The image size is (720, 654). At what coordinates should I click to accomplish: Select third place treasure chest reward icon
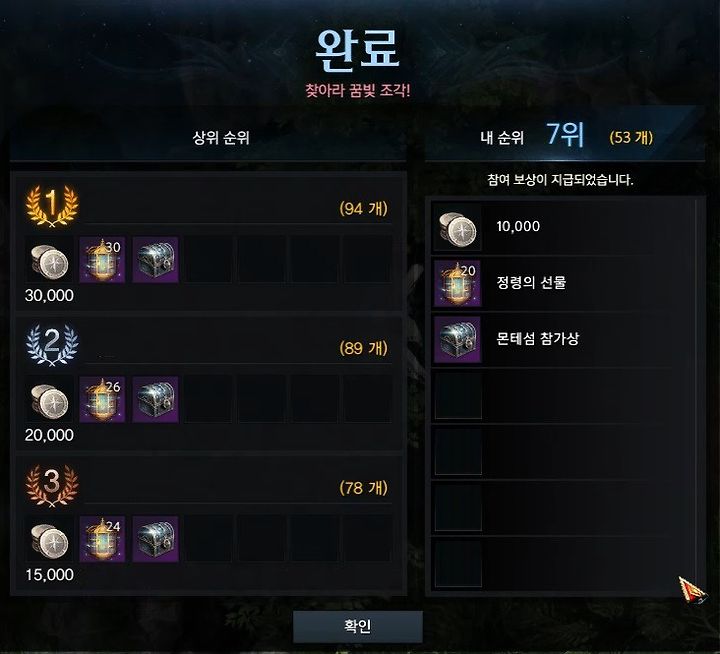(156, 539)
